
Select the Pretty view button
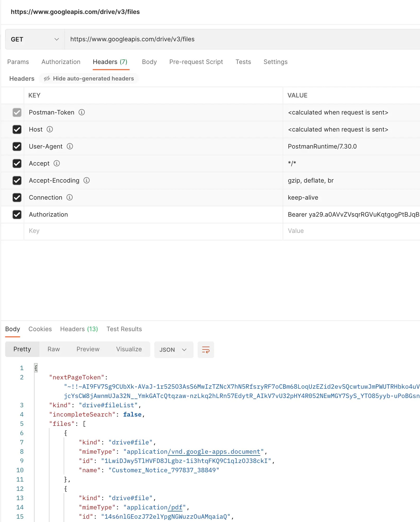pyautogui.click(x=22, y=349)
